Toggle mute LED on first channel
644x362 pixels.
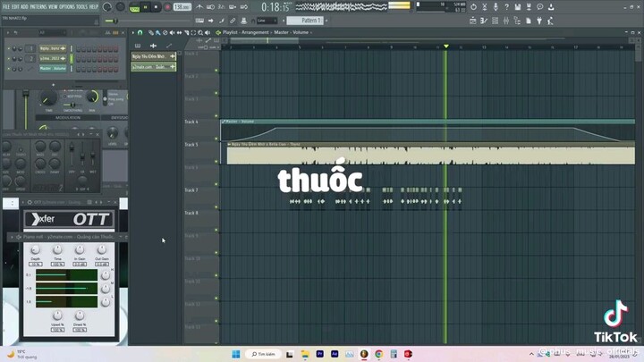(9, 48)
